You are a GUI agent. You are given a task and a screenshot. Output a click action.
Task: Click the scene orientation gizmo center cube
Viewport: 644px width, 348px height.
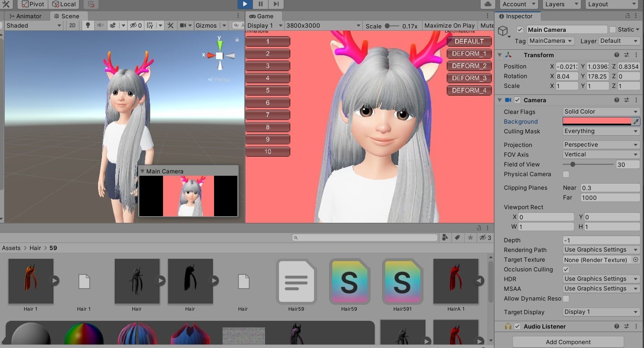coord(219,56)
